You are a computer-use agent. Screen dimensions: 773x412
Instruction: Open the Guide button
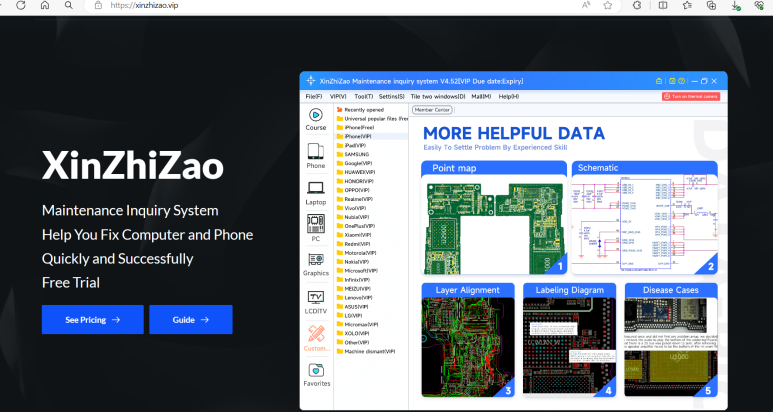click(191, 320)
